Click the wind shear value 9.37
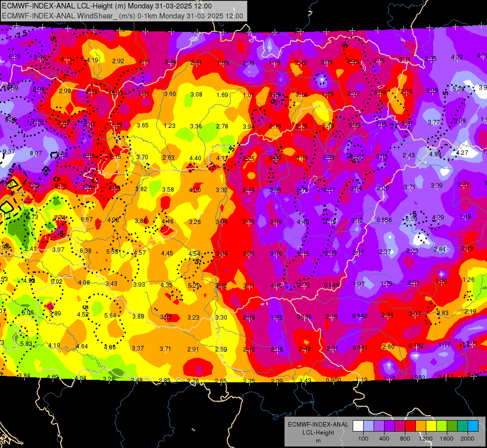Screen dimensions: 487x448 [9, 152]
